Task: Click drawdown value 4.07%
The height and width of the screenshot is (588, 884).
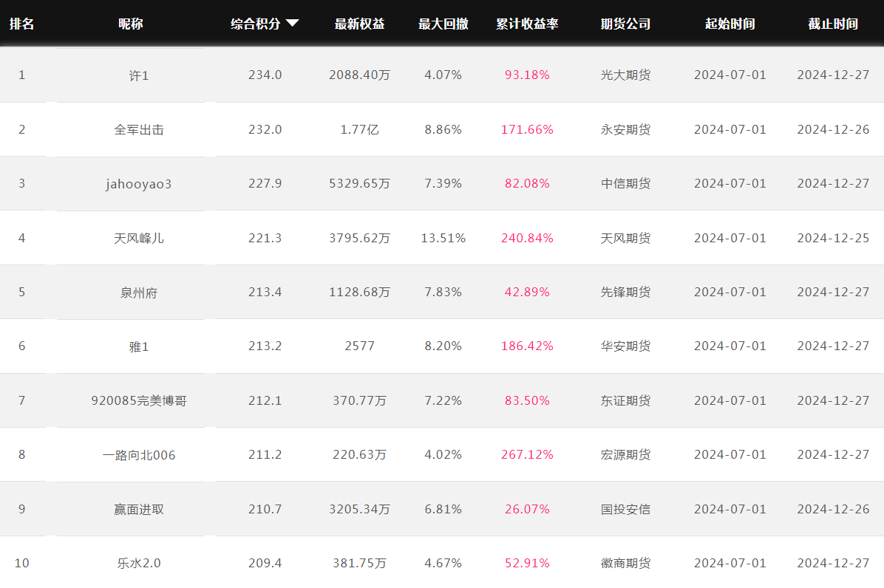Action: point(443,75)
